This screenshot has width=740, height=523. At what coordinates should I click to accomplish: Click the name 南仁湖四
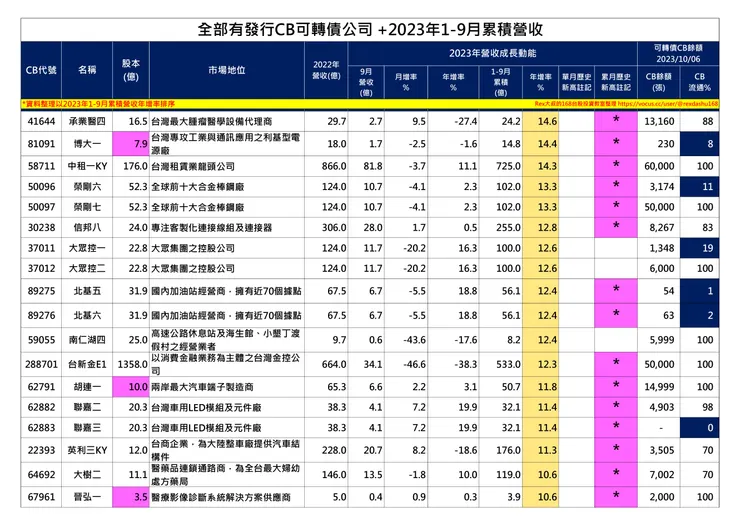[x=87, y=340]
